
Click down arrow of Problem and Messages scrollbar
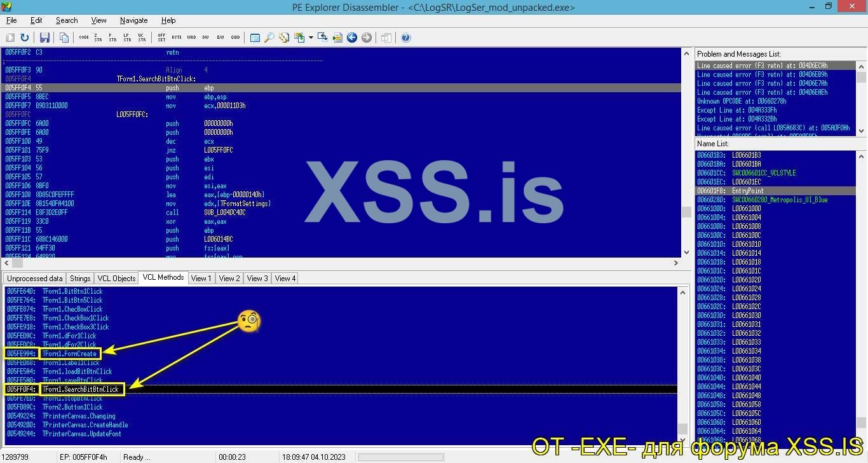(x=861, y=130)
